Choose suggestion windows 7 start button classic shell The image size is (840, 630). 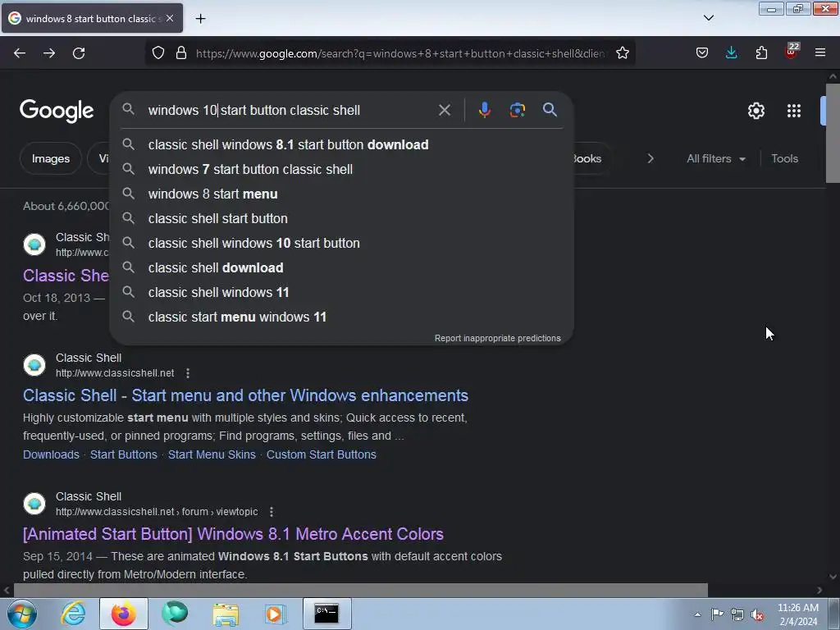point(341,169)
